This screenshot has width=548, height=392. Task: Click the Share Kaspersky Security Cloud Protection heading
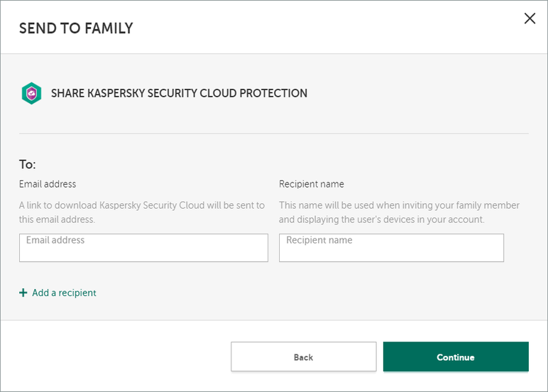click(179, 93)
